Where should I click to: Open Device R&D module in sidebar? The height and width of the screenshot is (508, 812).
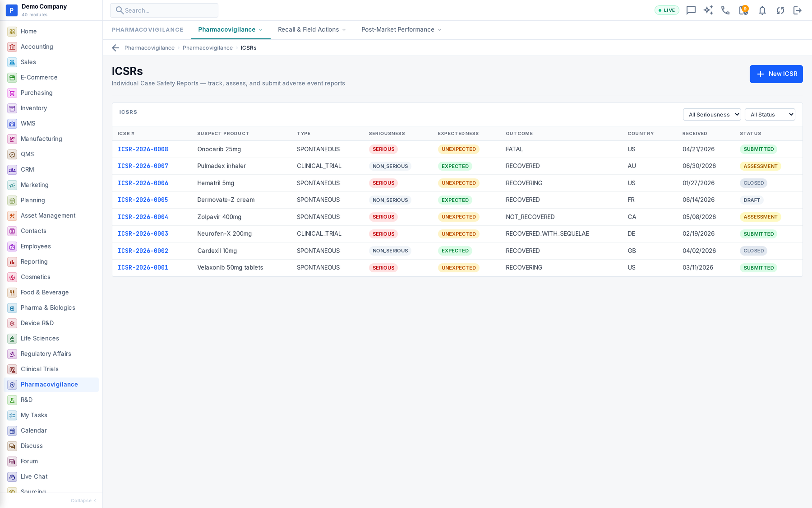pyautogui.click(x=51, y=323)
